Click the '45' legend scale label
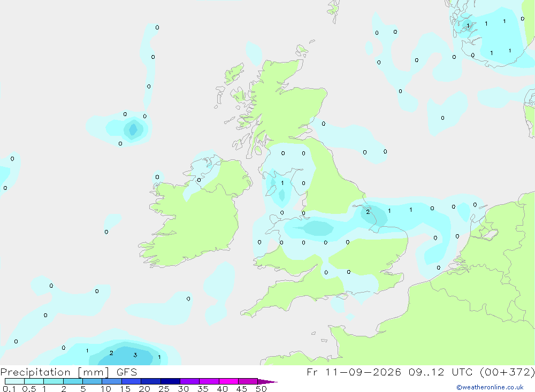Screen dimensions: 535x392 pyautogui.click(x=242, y=389)
